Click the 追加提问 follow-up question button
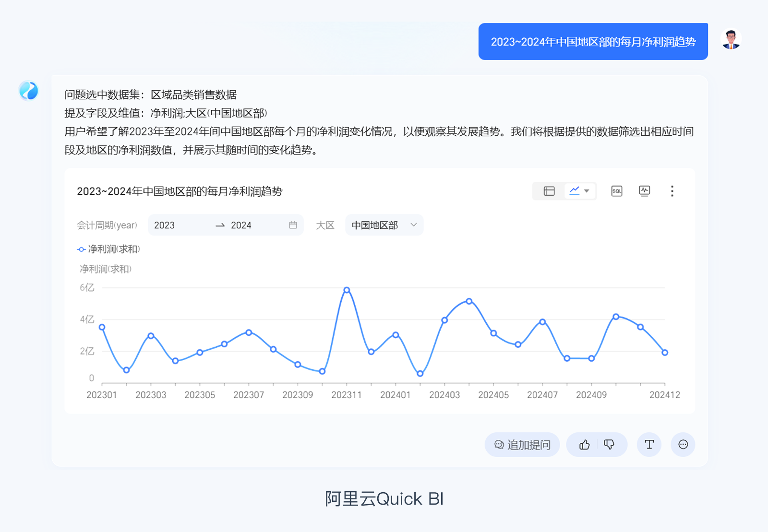The height and width of the screenshot is (532, 768). pos(522,445)
